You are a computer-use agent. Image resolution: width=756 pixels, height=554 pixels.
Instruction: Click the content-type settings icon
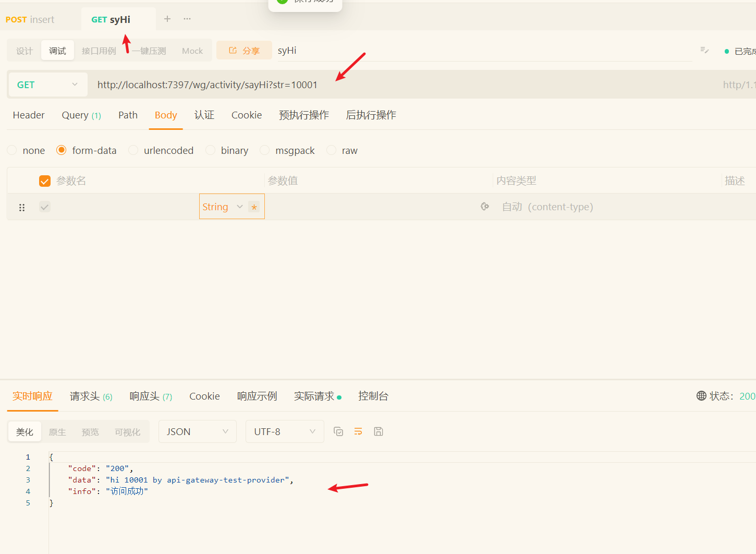(x=485, y=207)
